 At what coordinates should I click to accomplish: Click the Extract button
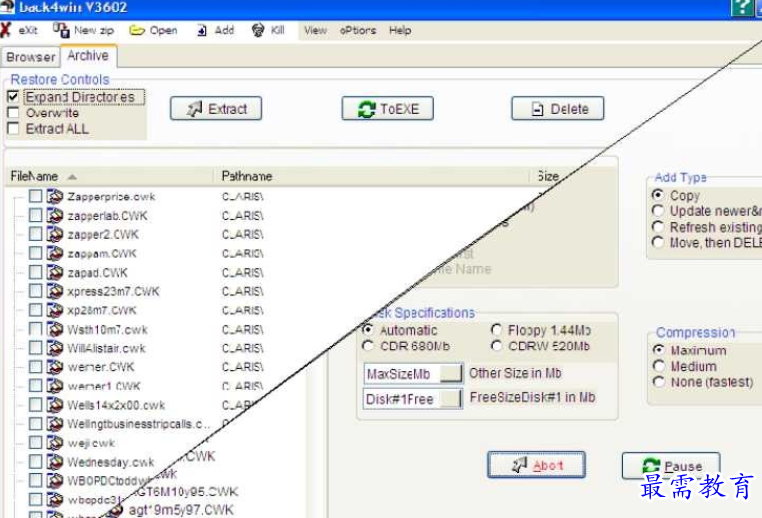[x=216, y=108]
